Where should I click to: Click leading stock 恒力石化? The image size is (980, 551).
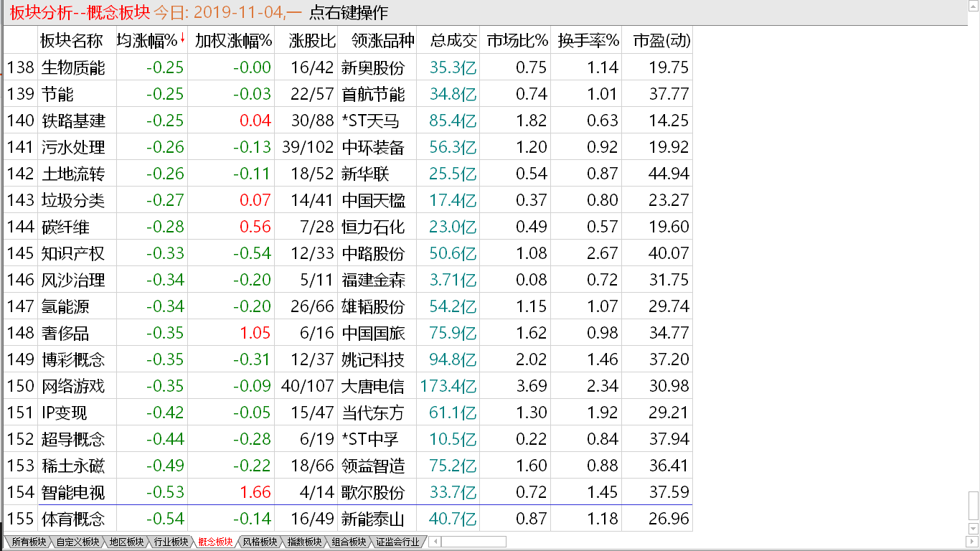(373, 227)
